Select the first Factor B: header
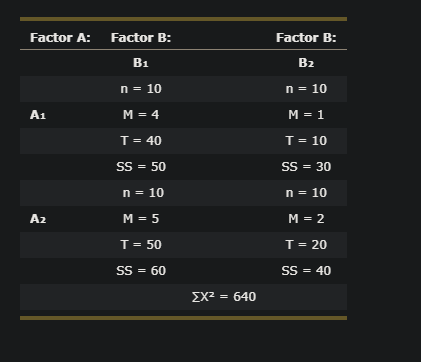This screenshot has height=362, width=421. coord(141,38)
